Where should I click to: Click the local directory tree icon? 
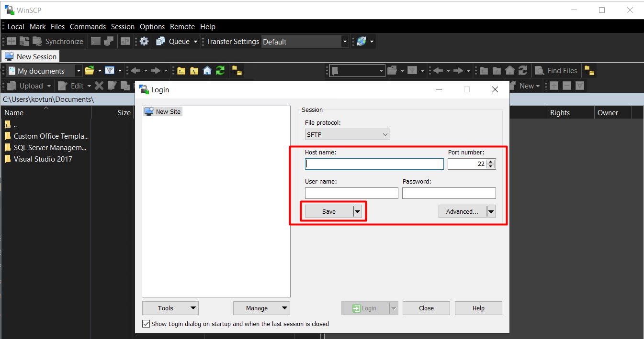tap(237, 71)
